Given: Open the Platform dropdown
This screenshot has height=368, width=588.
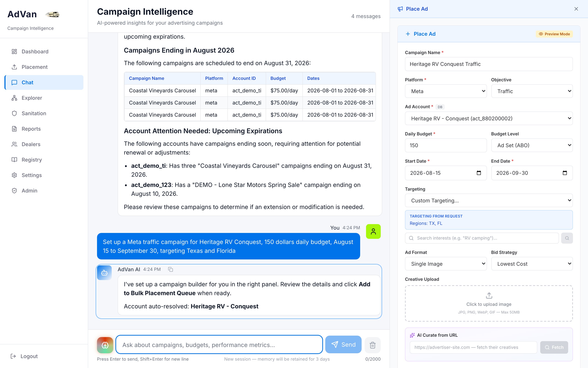Looking at the screenshot, I should [446, 91].
